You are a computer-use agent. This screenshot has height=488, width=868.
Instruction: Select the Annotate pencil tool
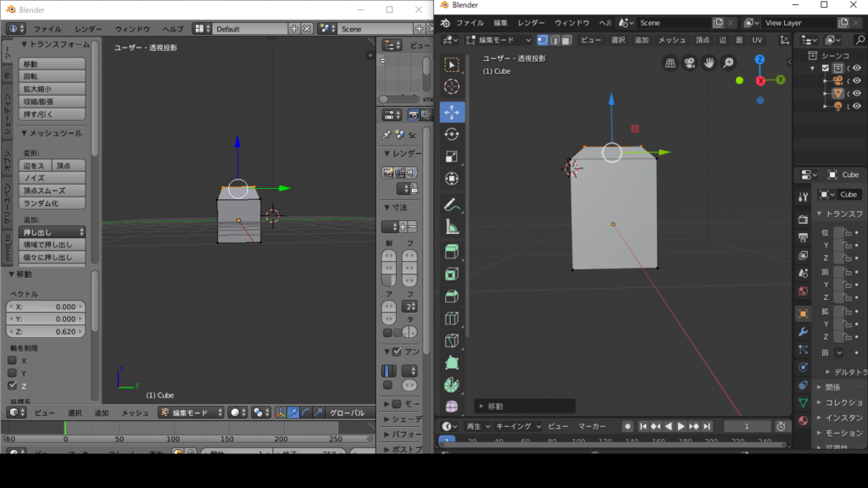tap(452, 204)
